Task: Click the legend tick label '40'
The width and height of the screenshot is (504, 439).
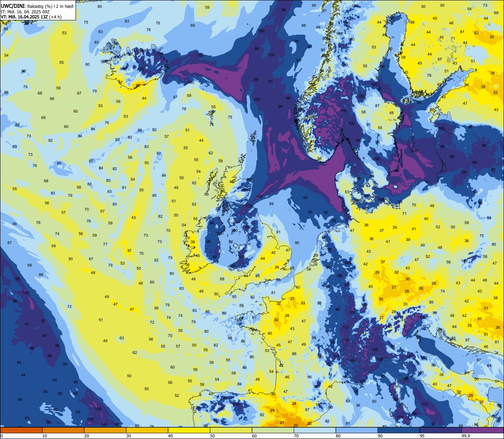Action: 170,436
